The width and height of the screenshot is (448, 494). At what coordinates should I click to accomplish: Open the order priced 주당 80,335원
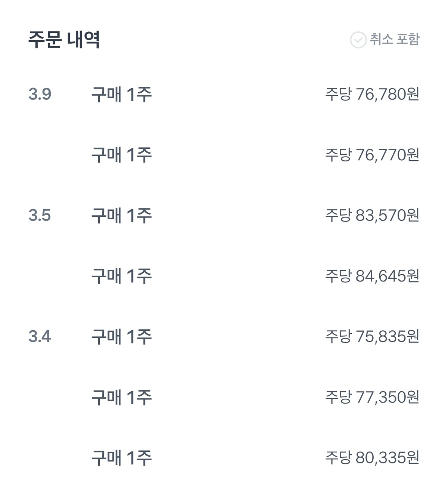372,457
